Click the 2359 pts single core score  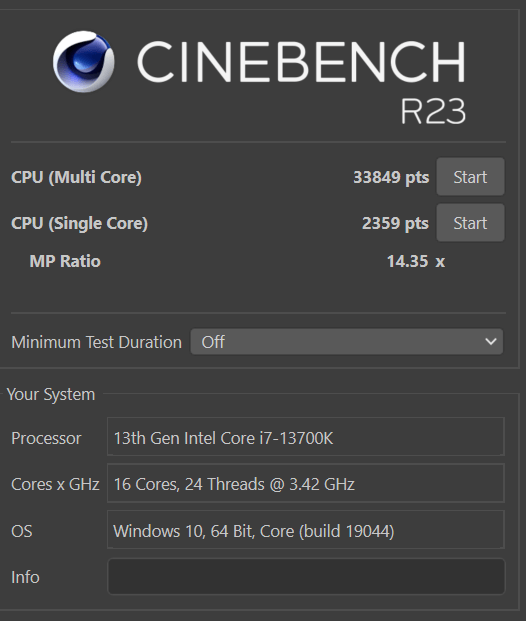pos(395,223)
